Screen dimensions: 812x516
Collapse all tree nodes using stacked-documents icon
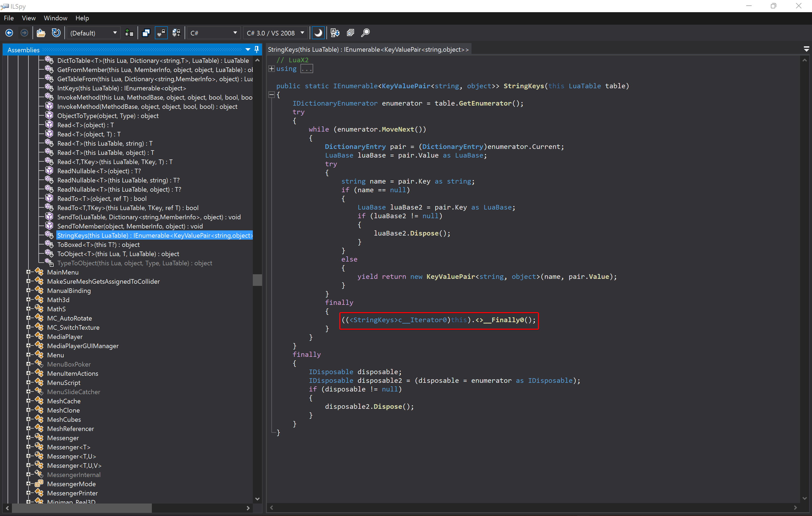pyautogui.click(x=350, y=33)
